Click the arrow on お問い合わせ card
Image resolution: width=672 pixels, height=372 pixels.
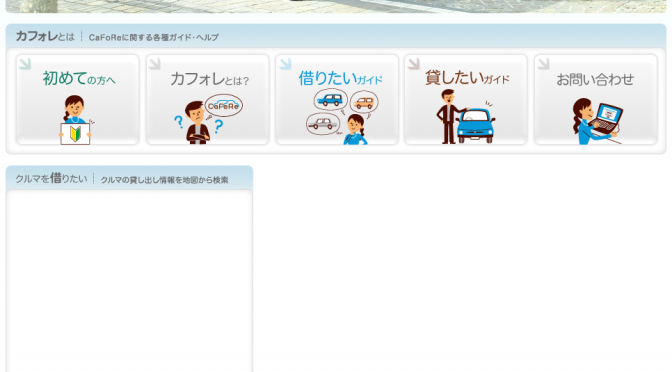click(x=543, y=63)
